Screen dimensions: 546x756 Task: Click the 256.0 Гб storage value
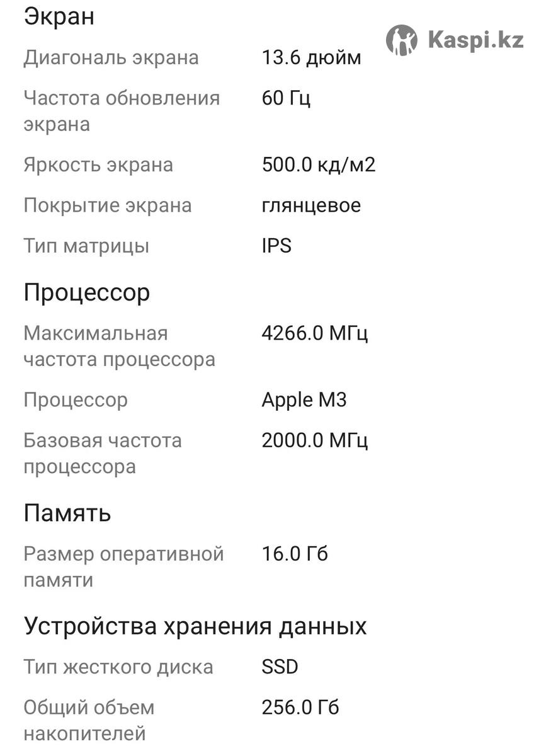click(x=300, y=707)
